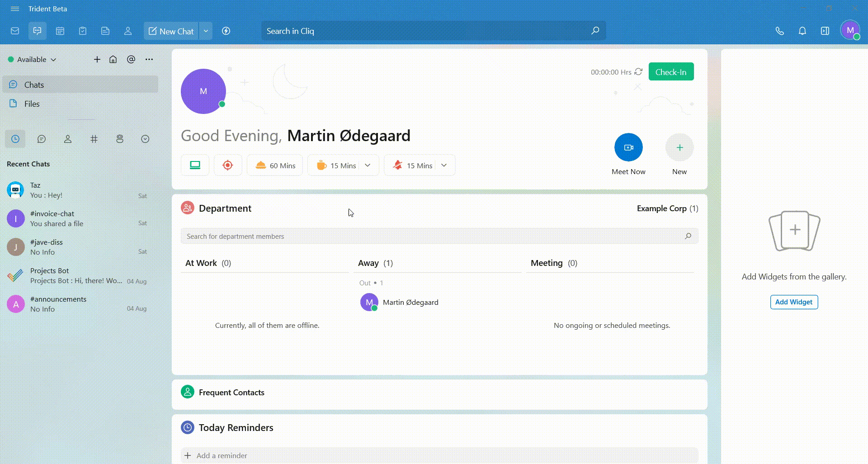The height and width of the screenshot is (464, 868).
Task: Click the refresh timer icon
Action: pos(638,72)
